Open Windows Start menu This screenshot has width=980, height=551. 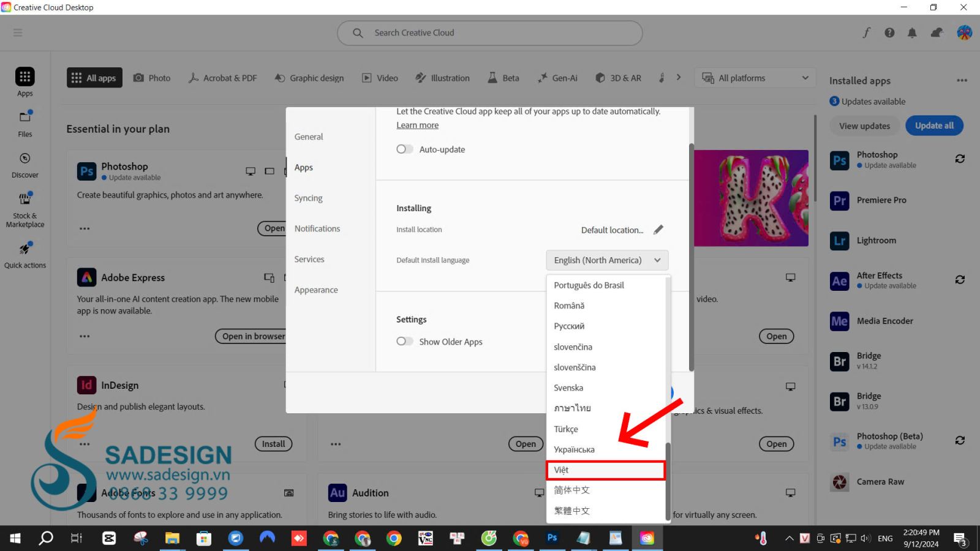[x=15, y=538]
